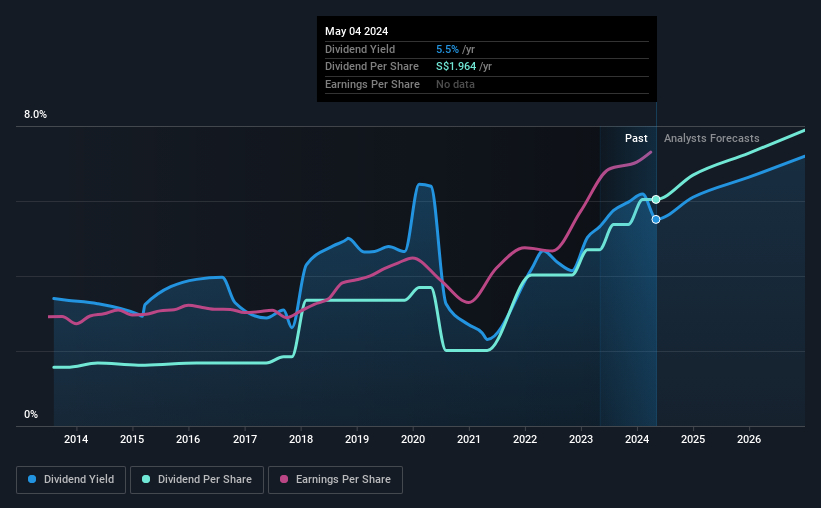Click the No data text in tooltip

[455, 84]
